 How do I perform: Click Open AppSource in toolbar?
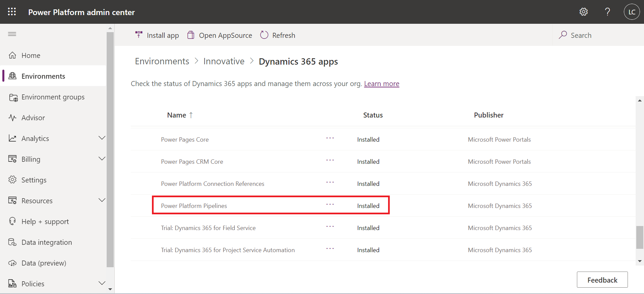click(220, 35)
